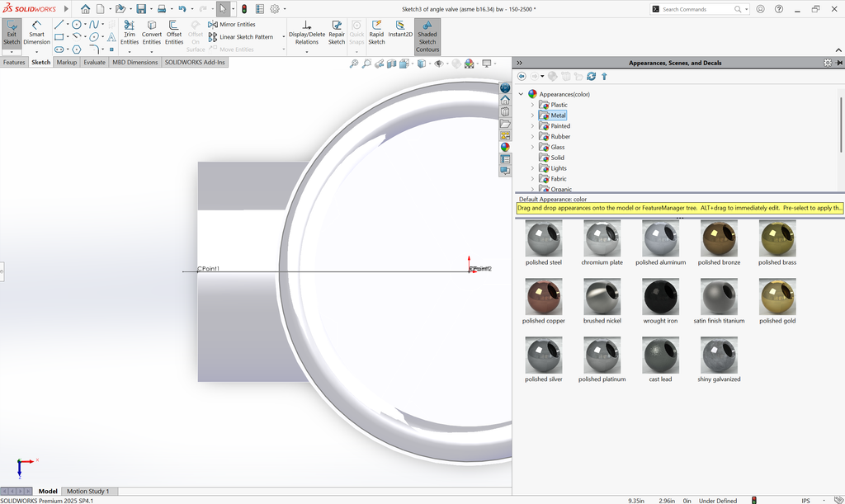Viewport: 845px width, 504px height.
Task: Toggle Shaded Sketch Contours off
Action: click(427, 34)
